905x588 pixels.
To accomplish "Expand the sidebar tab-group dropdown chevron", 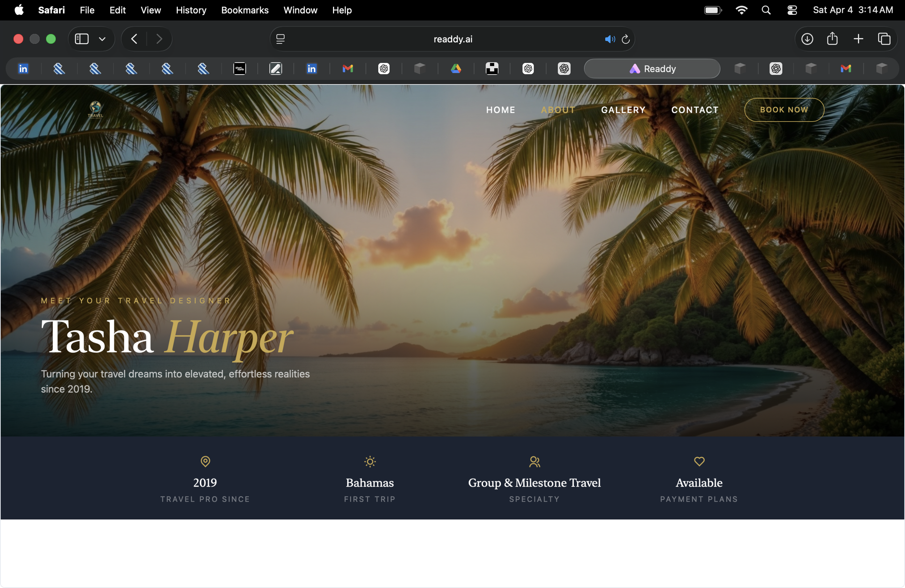I will pyautogui.click(x=102, y=39).
